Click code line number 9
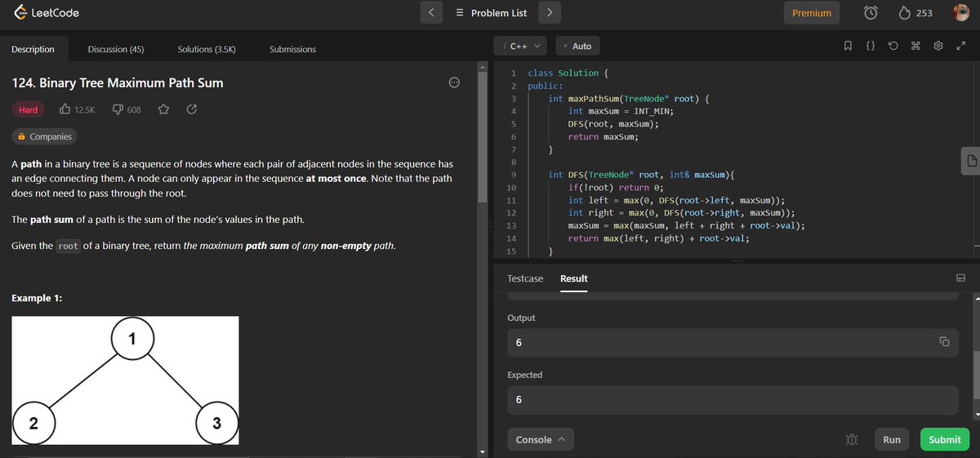 click(513, 175)
